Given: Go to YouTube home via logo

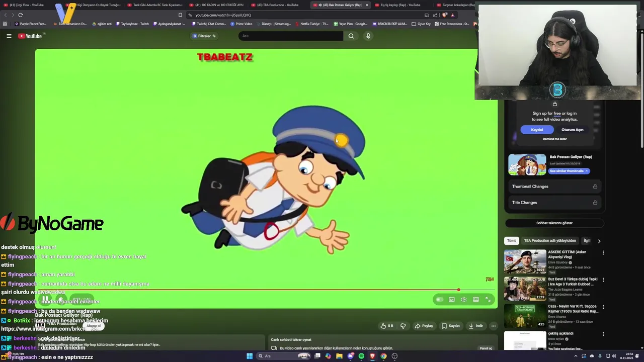Looking at the screenshot, I should (31, 36).
